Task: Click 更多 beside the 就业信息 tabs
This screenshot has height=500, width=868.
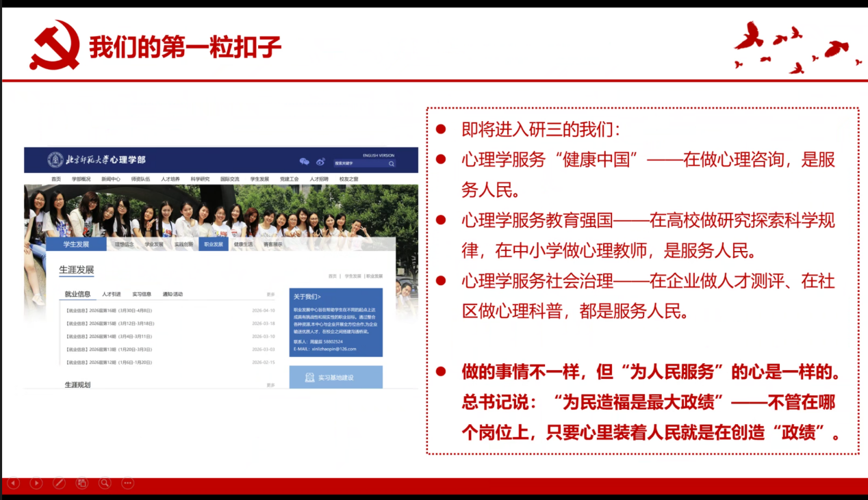Action: tap(270, 295)
